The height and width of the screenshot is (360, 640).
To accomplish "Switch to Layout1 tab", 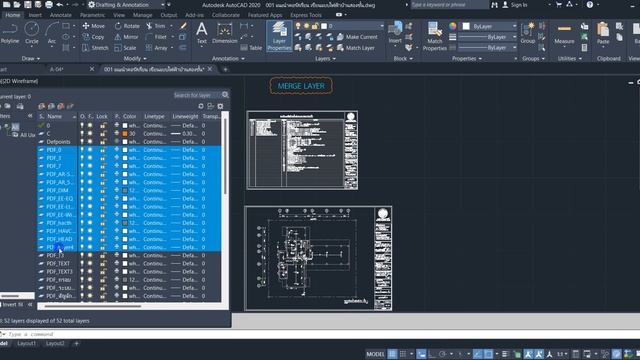I will point(27,343).
